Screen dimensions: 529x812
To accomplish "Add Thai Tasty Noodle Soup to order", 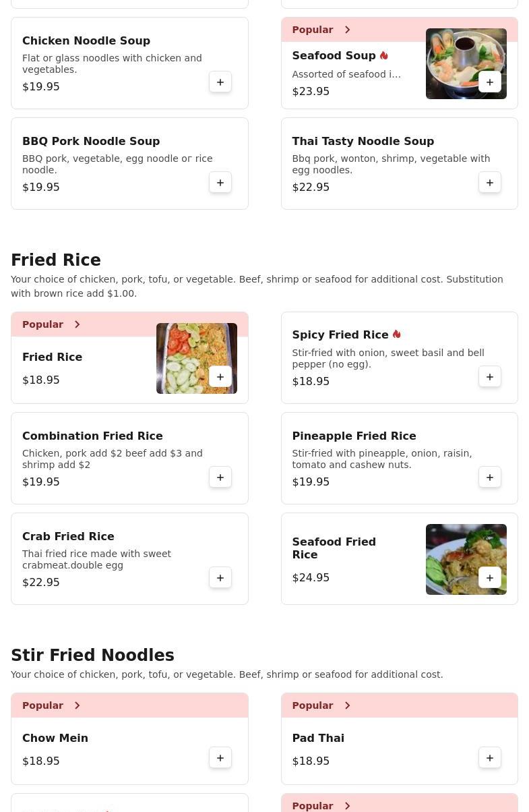I will [490, 183].
